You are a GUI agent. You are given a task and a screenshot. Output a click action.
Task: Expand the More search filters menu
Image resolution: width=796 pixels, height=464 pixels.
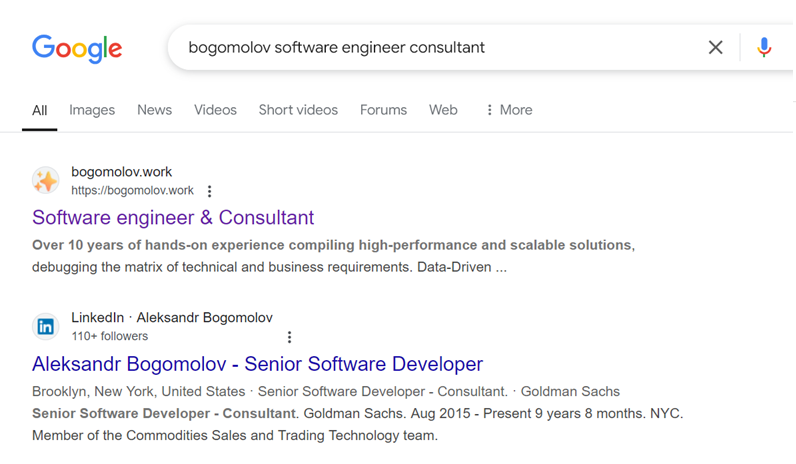coord(508,110)
